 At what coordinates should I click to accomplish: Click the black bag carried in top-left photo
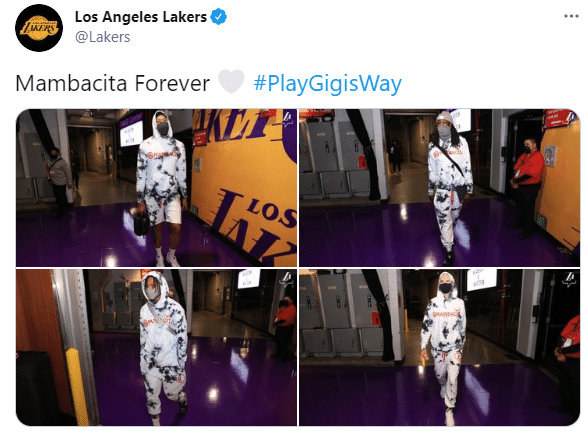tap(141, 223)
